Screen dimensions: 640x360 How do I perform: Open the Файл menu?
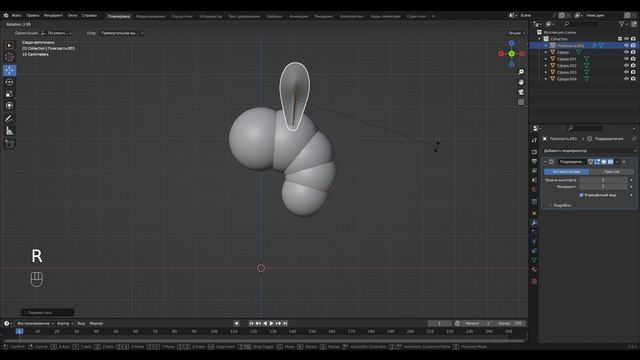tap(16, 16)
